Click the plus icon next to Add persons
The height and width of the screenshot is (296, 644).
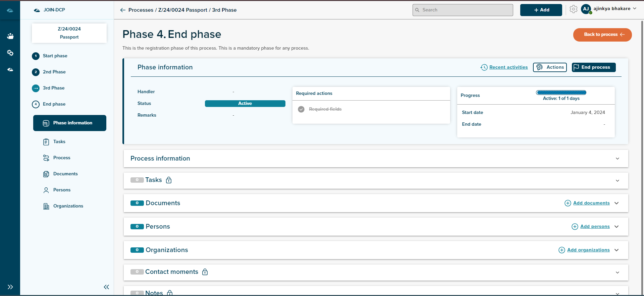pos(575,227)
